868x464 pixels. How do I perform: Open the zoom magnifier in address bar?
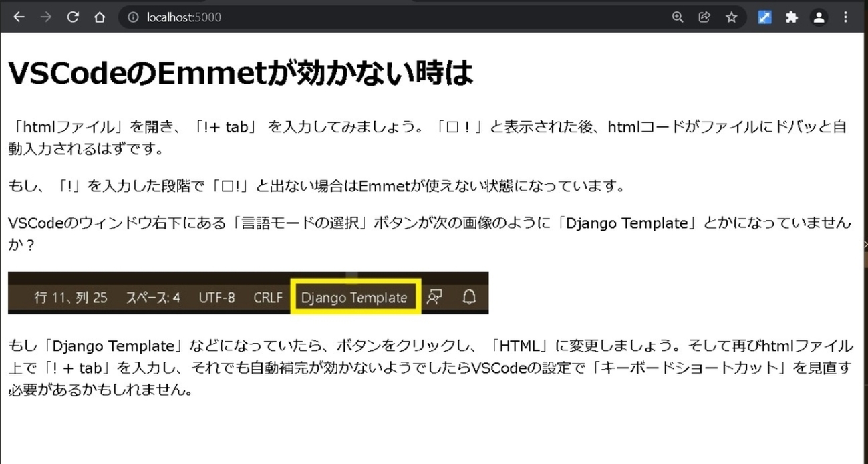coord(678,18)
